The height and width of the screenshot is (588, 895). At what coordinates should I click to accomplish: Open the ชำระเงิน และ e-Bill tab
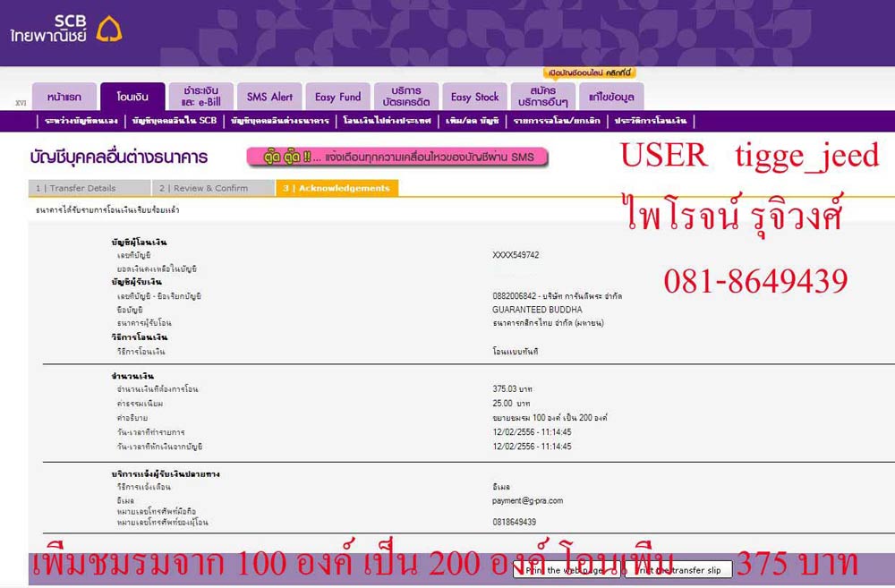pyautogui.click(x=200, y=97)
